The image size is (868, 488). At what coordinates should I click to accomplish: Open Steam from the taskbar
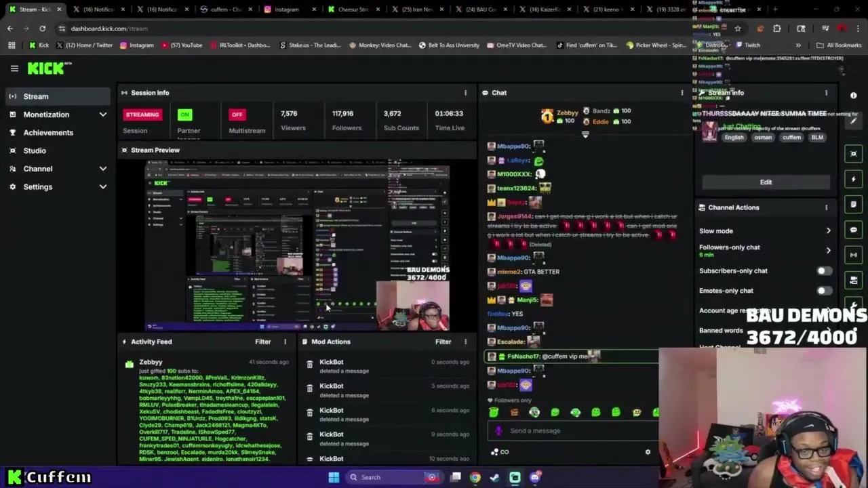pos(495,477)
